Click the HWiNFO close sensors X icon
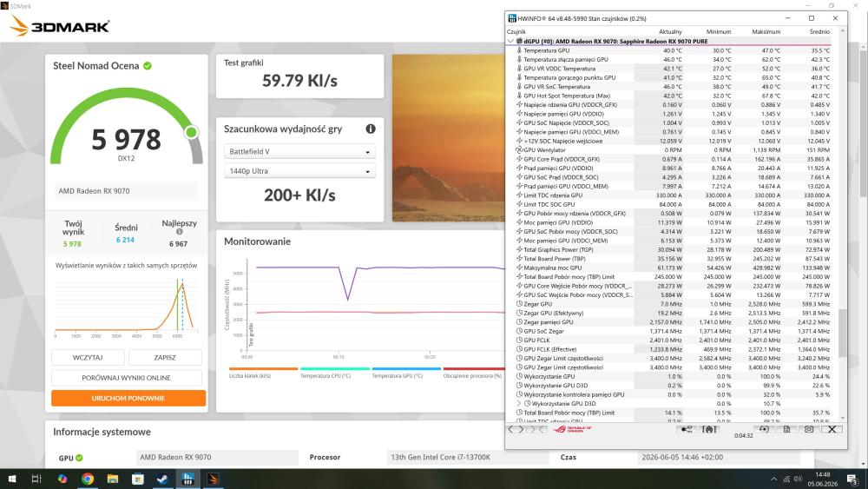Viewport: 868px width, 489px height. point(832,429)
